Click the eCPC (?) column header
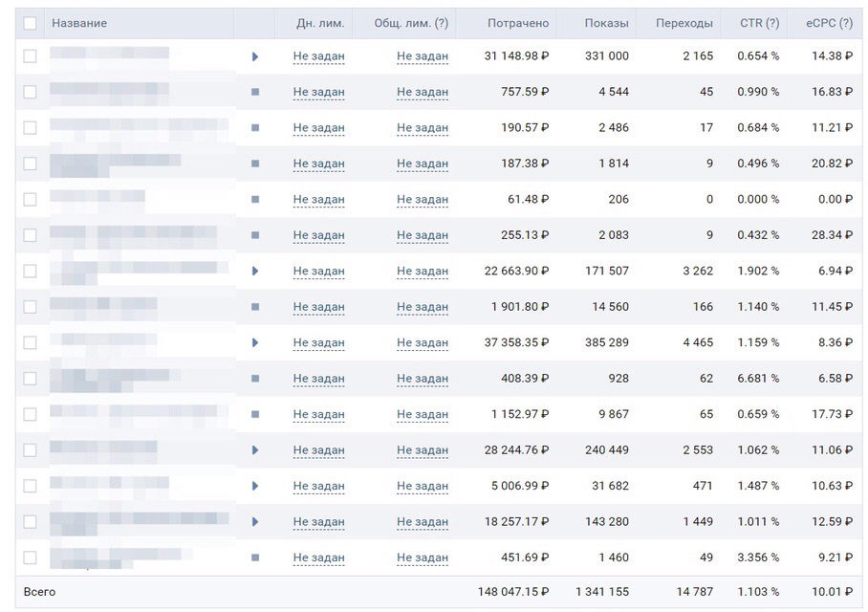Image resolution: width=868 pixels, height=612 pixels. tap(828, 23)
